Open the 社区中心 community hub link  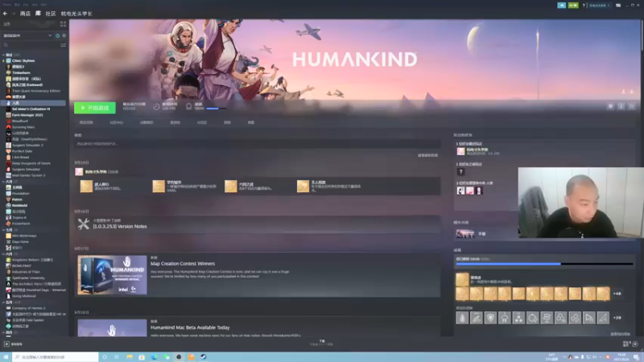pos(116,122)
